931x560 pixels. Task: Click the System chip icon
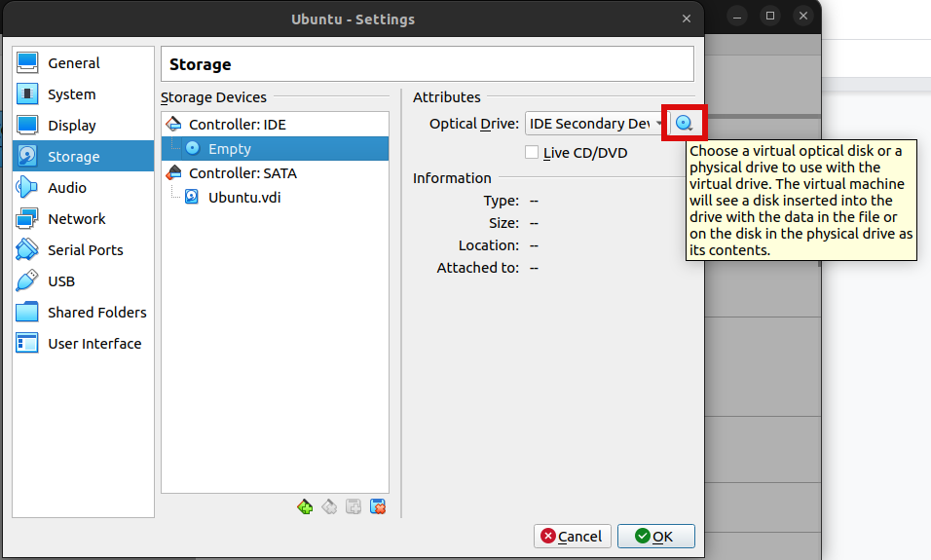click(x=27, y=93)
